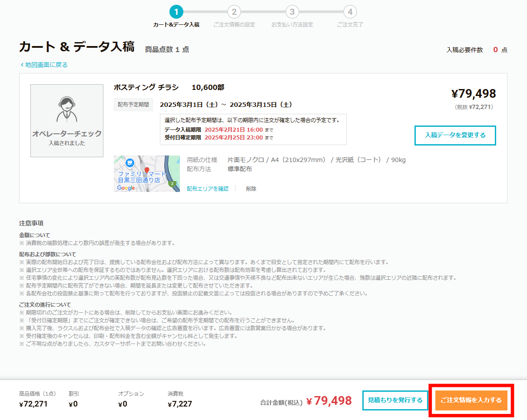Click the オペレーターチェック operator illustration
527x420 pixels.
click(66, 121)
